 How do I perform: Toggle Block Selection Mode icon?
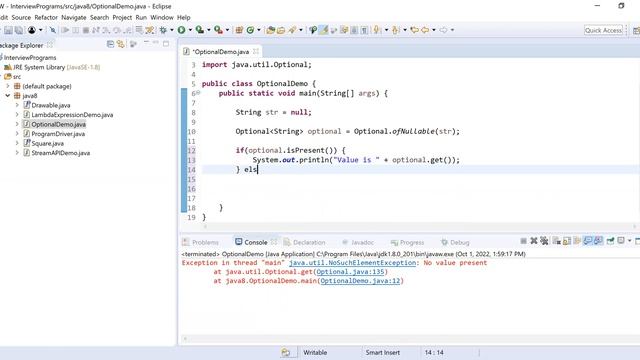(354, 30)
